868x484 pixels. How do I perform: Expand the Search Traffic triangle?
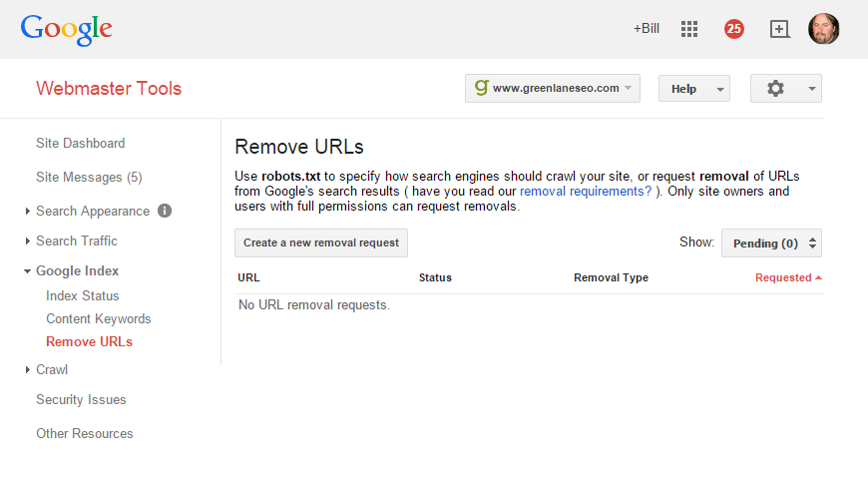click(x=27, y=241)
